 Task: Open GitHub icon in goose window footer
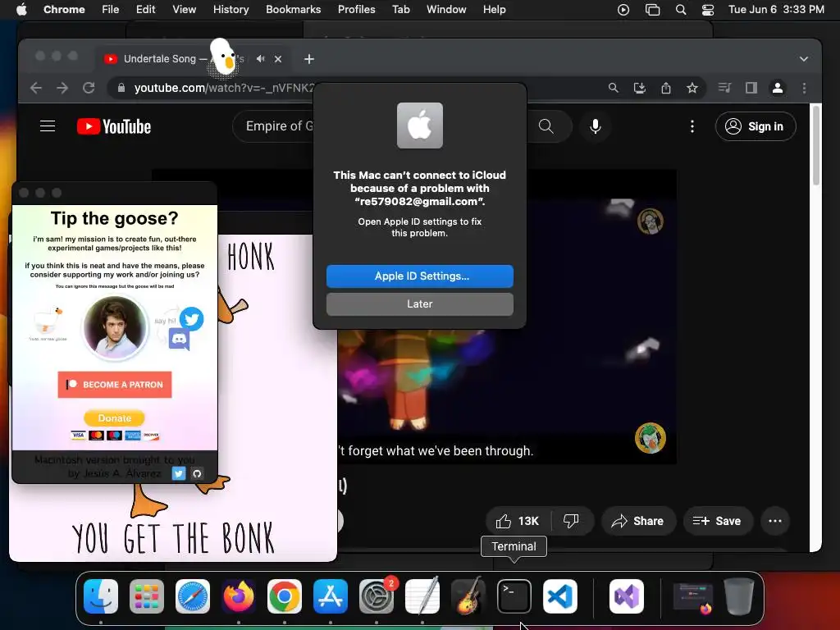click(x=197, y=473)
